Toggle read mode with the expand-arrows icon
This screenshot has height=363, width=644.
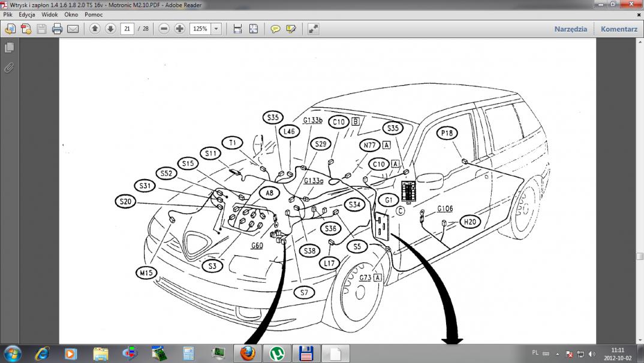pos(313,29)
